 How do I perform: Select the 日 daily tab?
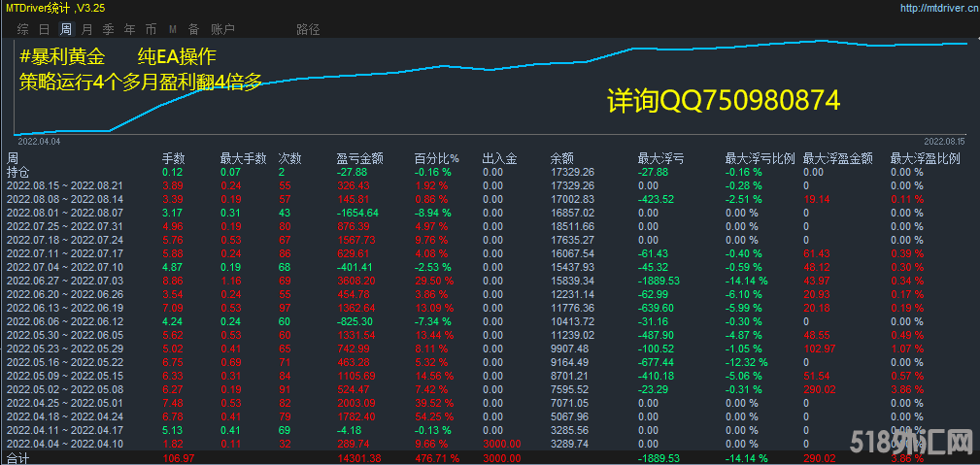click(x=45, y=29)
